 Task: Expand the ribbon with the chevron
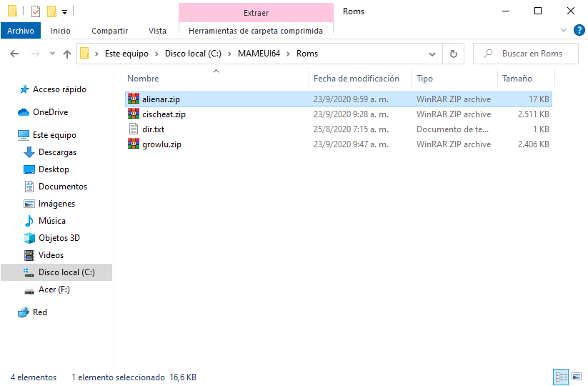tap(564, 30)
